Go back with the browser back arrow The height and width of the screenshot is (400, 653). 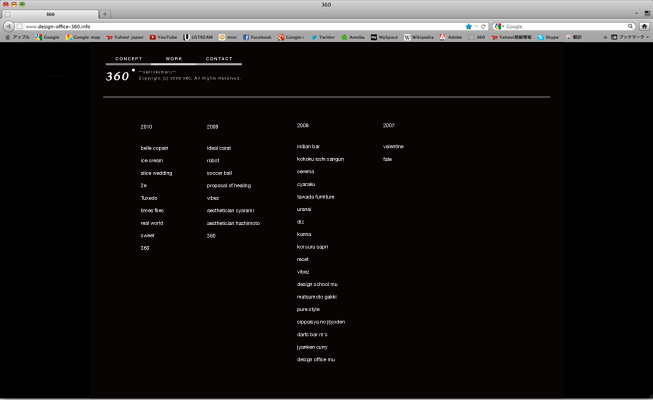pyautogui.click(x=8, y=26)
